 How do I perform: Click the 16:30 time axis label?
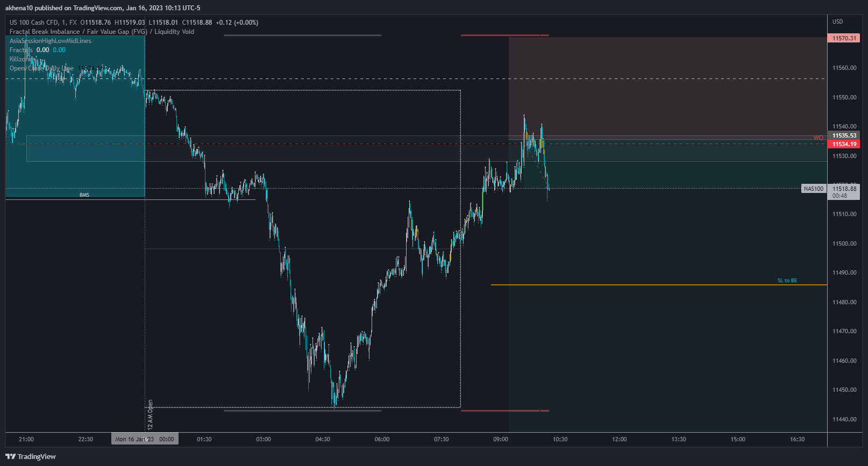(x=798, y=439)
